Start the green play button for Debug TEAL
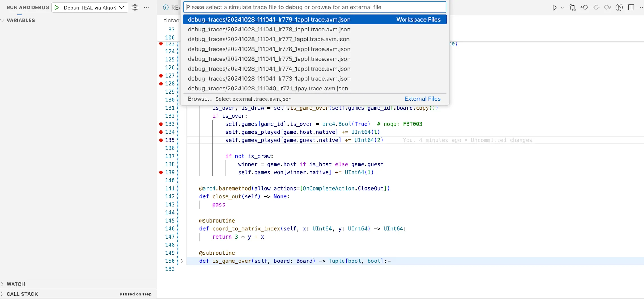The height and width of the screenshot is (299, 644). [56, 7]
